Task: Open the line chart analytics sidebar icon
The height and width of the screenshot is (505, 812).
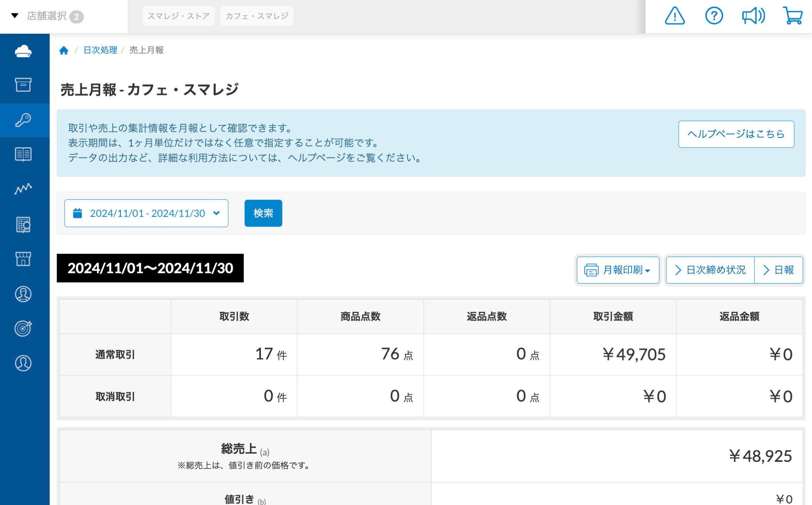Action: pos(23,189)
